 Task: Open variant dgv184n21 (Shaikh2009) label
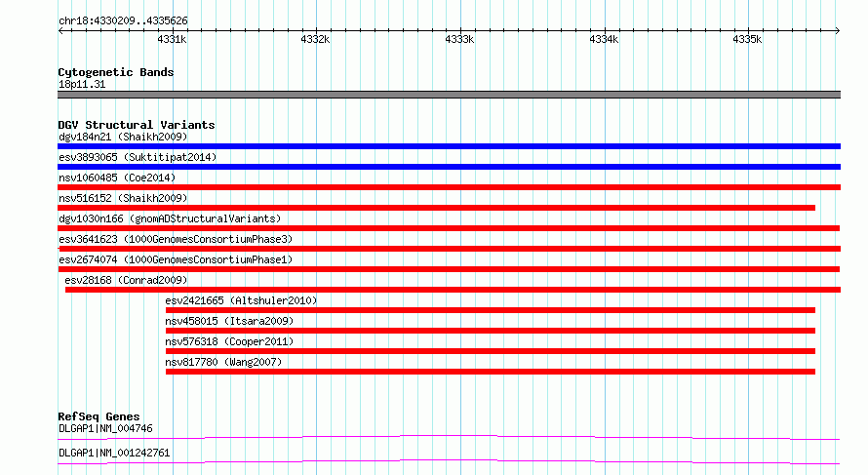123,137
